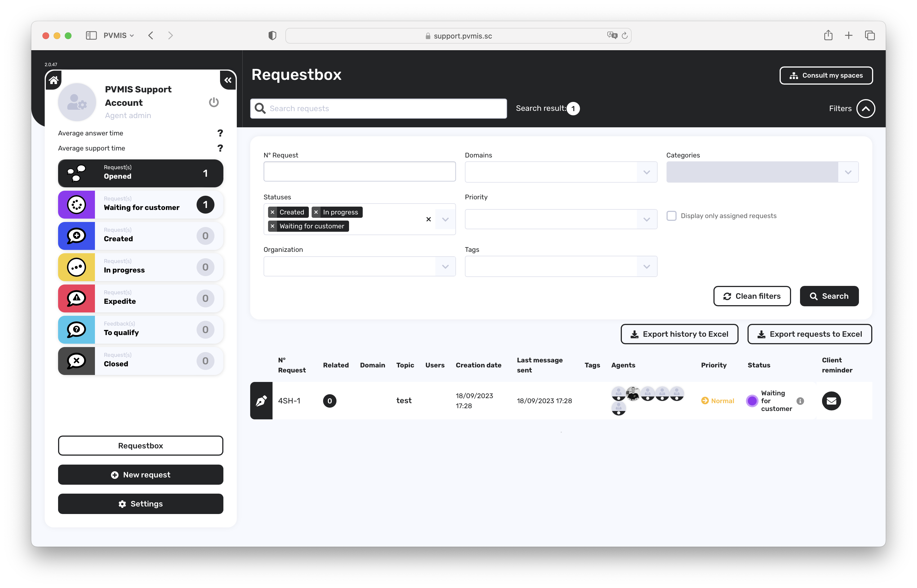The width and height of the screenshot is (917, 588).
Task: Click the Expedite requests warning icon
Action: click(x=76, y=298)
